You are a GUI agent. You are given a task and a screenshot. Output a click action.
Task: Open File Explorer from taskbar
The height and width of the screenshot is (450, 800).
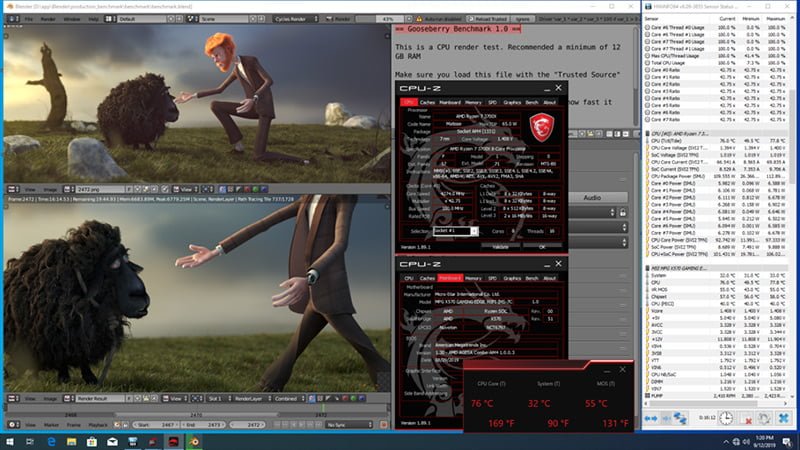pyautogui.click(x=71, y=441)
